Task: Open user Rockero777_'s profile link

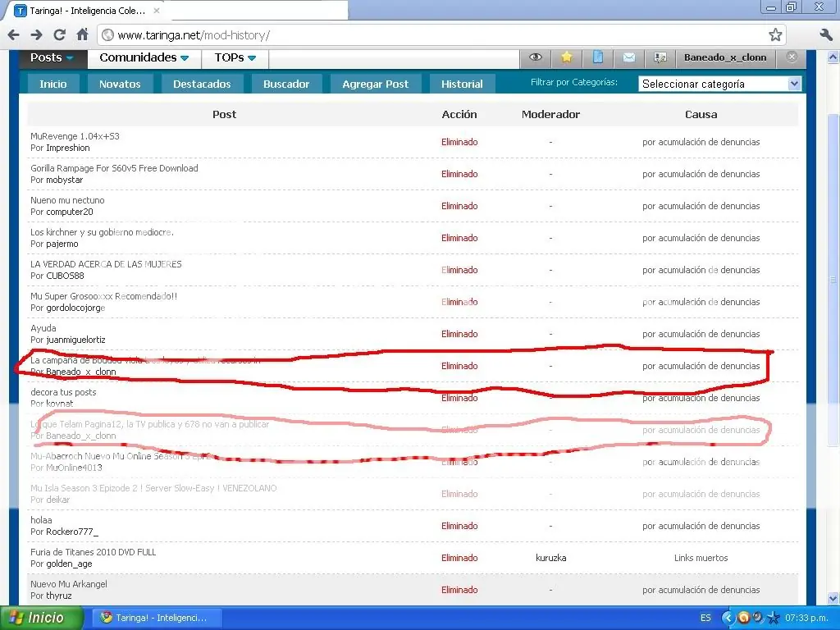Action: (72, 532)
